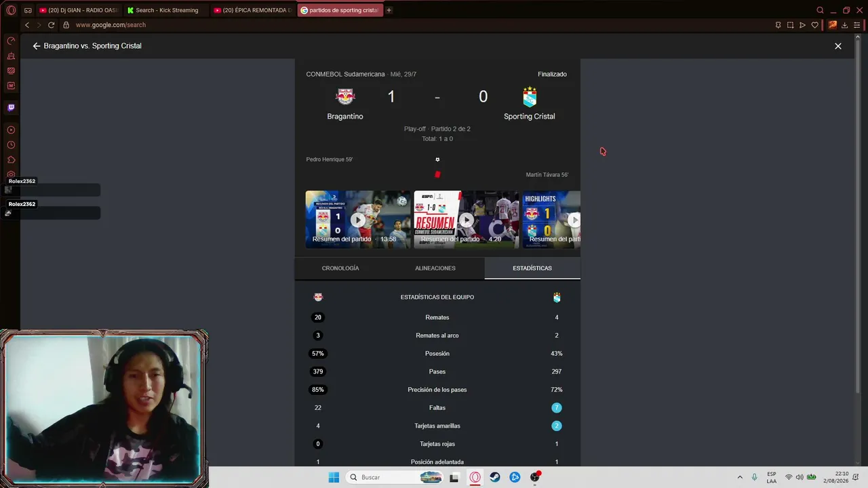The image size is (868, 488).
Task: Select the ESTADÍSTICAS tab
Action: click(x=532, y=268)
